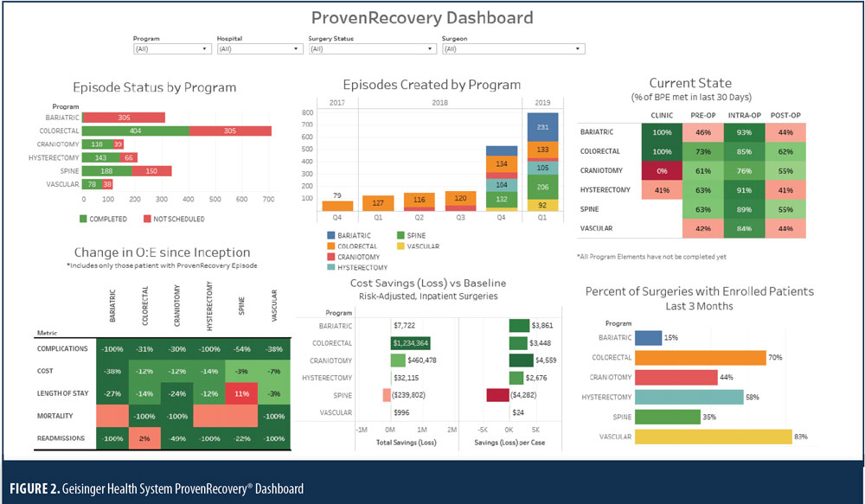Viewport: 865px width, 504px height.
Task: Click Bariatric per-case savings bar $3,861
Action: (x=519, y=325)
